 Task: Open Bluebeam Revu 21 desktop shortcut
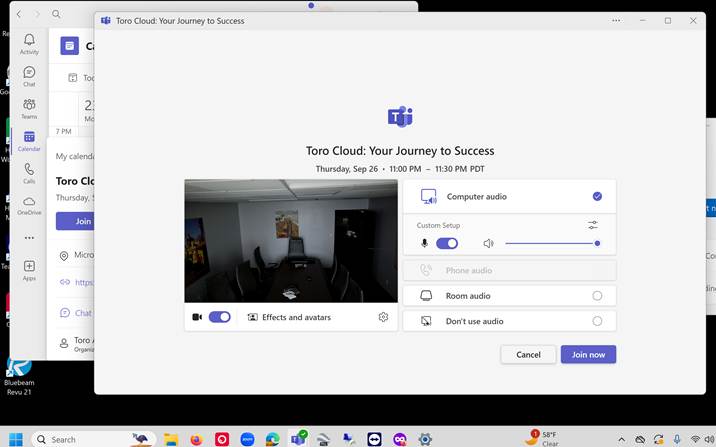[19, 377]
